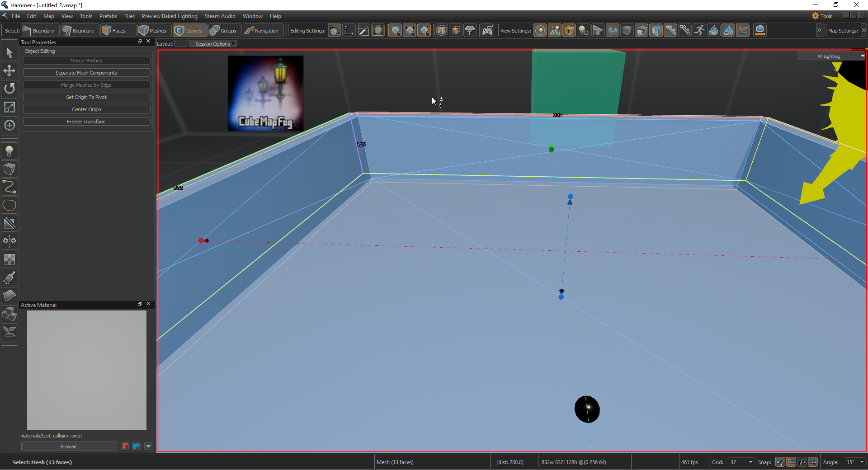Toggle the foliage view setting icon
This screenshot has height=470, width=868.
coord(742,30)
